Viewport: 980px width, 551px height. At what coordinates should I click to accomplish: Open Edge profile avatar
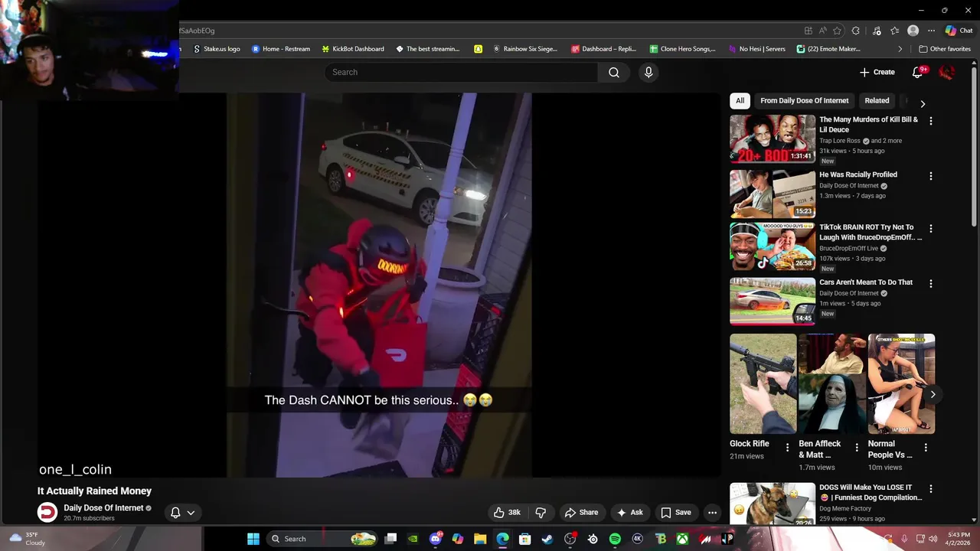point(913,31)
